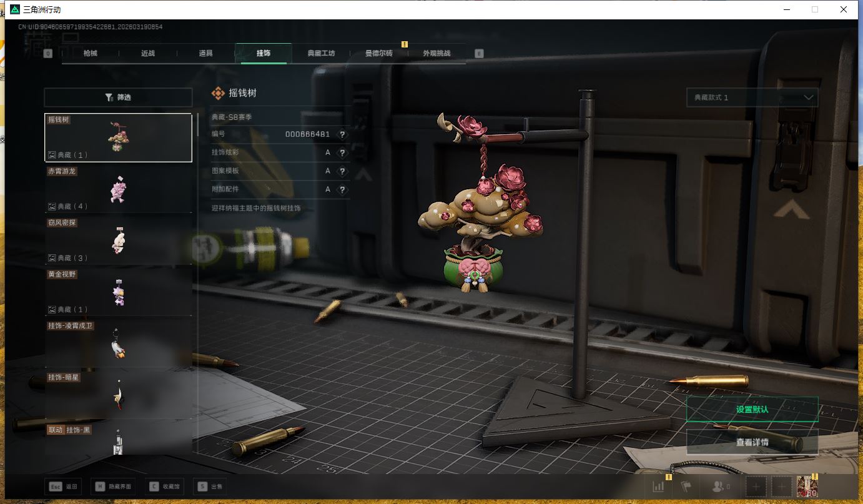Open the help tooltip for 图案模板
The width and height of the screenshot is (863, 504).
(x=342, y=171)
